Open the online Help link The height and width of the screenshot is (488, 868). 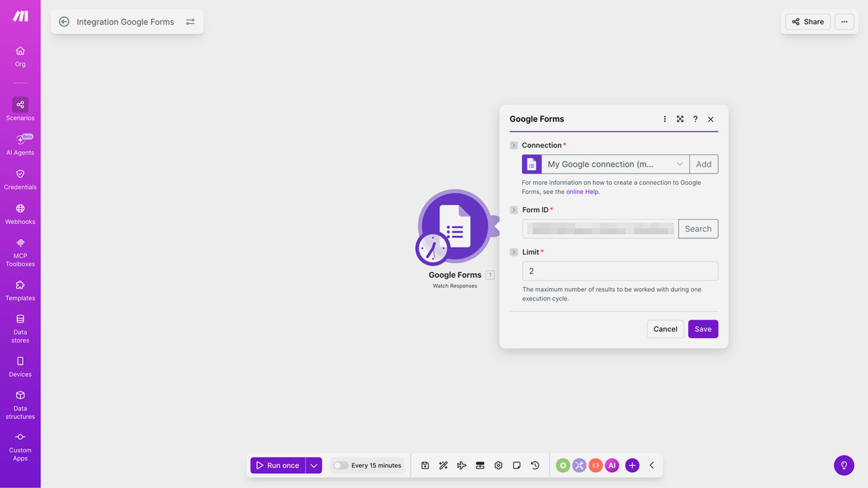pyautogui.click(x=582, y=192)
